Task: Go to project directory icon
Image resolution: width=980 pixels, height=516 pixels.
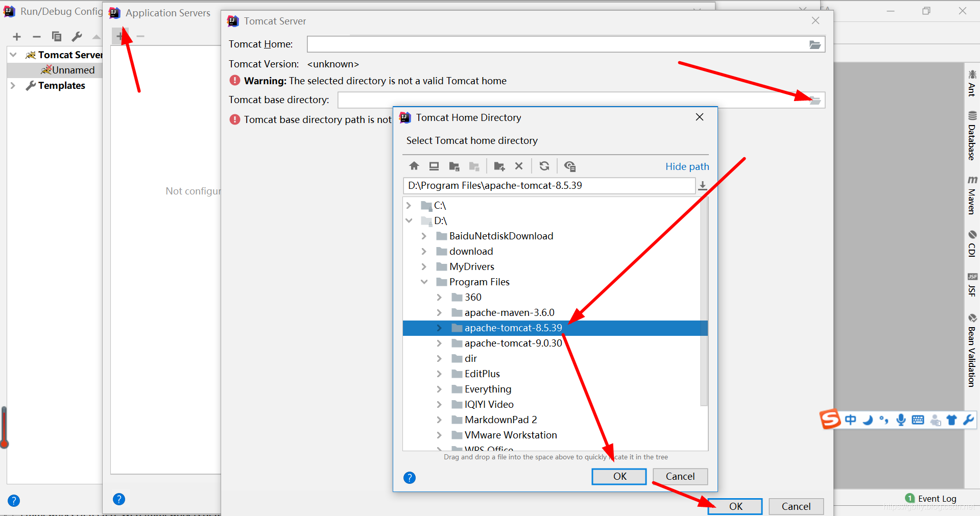Action: pyautogui.click(x=454, y=166)
